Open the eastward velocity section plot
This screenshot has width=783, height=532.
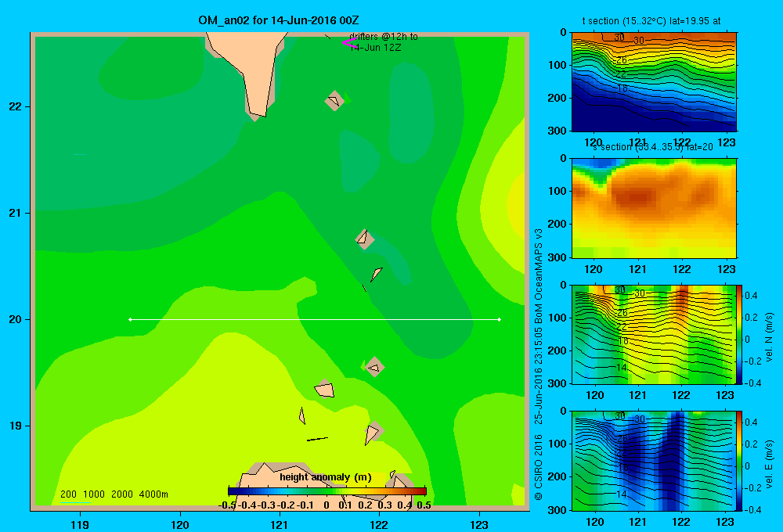(x=654, y=461)
